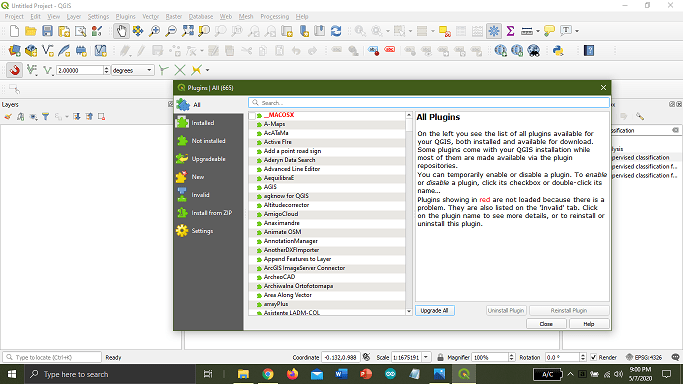Click the Magnifier spin arrows

511,357
